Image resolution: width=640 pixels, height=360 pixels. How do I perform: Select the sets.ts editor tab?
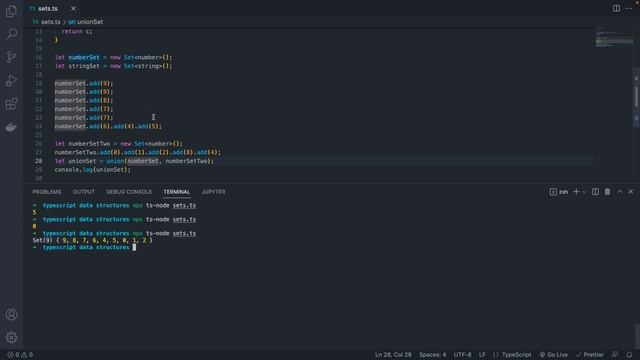[x=47, y=9]
